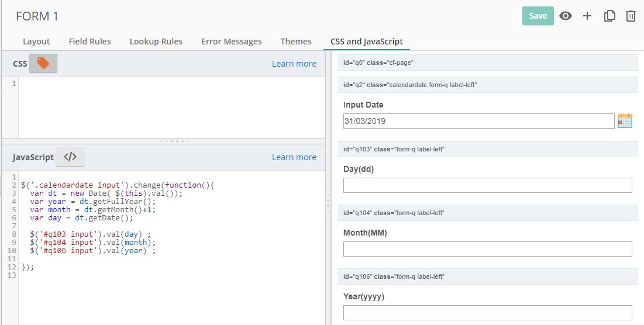Click the orange CSS tag icon

pyautogui.click(x=43, y=64)
